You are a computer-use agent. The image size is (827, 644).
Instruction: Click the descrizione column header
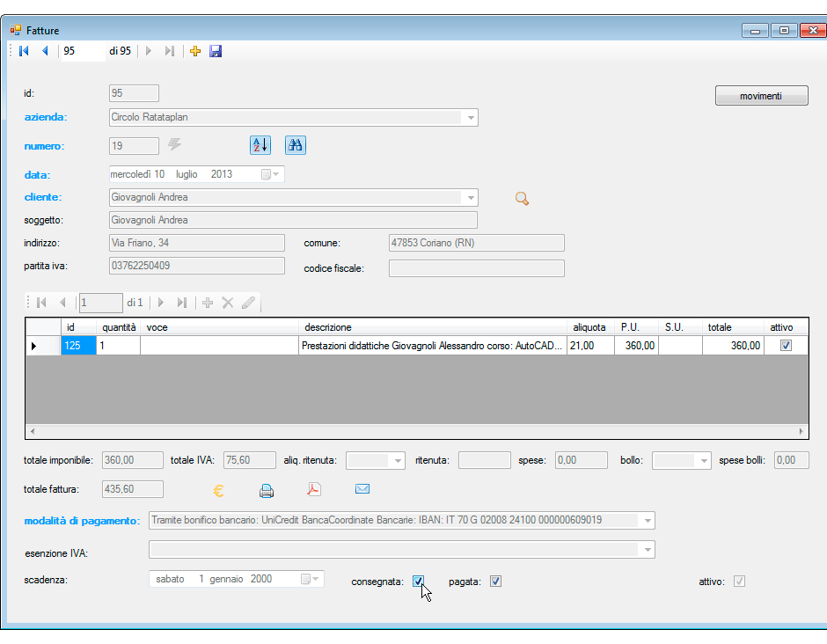coord(433,327)
